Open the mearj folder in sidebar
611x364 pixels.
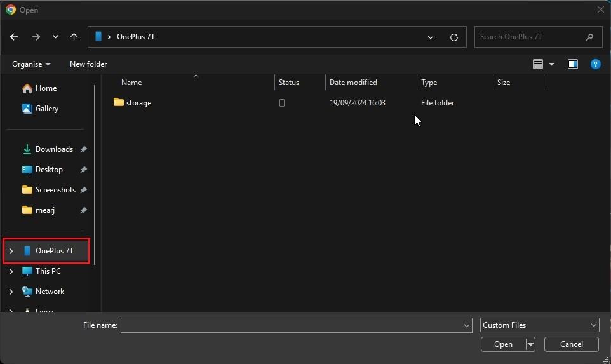(x=45, y=210)
